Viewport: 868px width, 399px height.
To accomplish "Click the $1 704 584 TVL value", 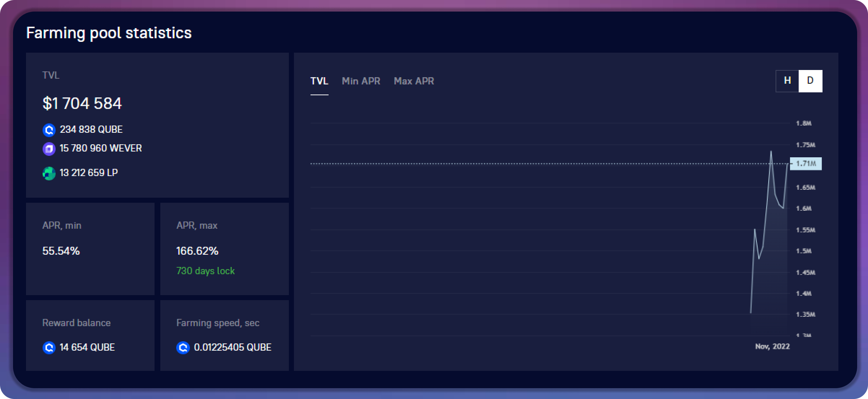I will click(82, 104).
